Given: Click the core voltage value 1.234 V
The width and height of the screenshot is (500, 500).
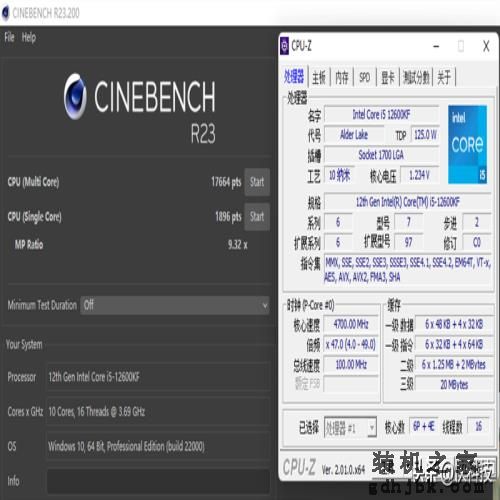Looking at the screenshot, I should pyautogui.click(x=419, y=175).
